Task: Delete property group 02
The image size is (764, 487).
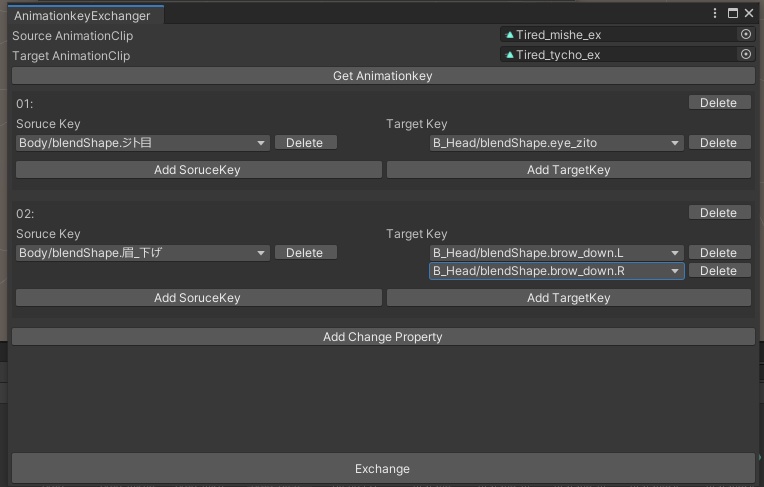Action: (x=719, y=213)
